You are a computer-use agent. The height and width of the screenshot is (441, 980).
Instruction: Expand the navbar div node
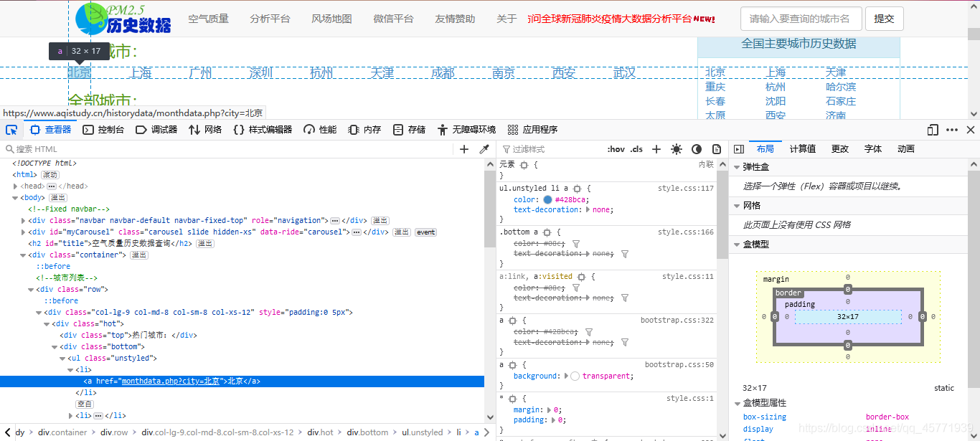(24, 221)
